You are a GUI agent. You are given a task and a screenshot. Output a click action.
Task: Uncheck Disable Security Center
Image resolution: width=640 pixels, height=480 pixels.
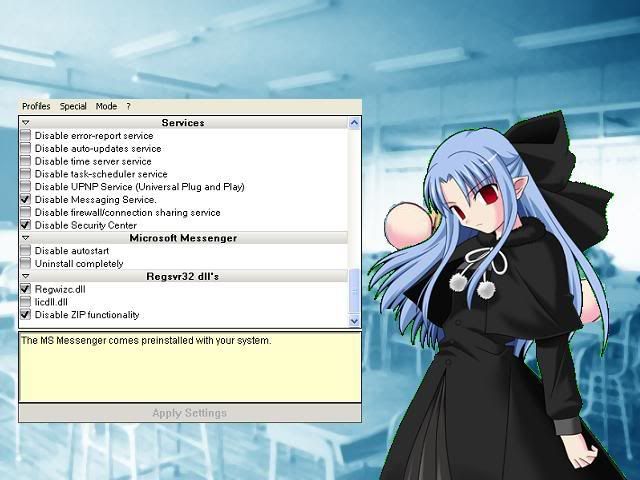(26, 225)
